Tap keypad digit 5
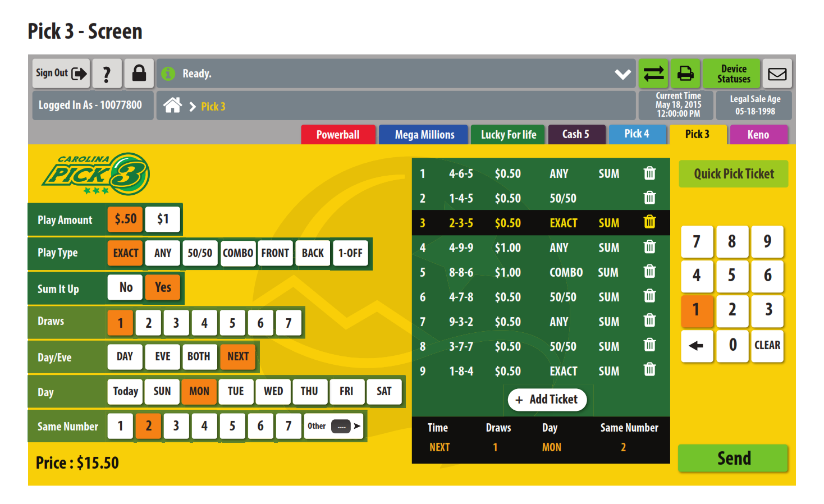Viewport: 824px width, 504px height. 732,276
